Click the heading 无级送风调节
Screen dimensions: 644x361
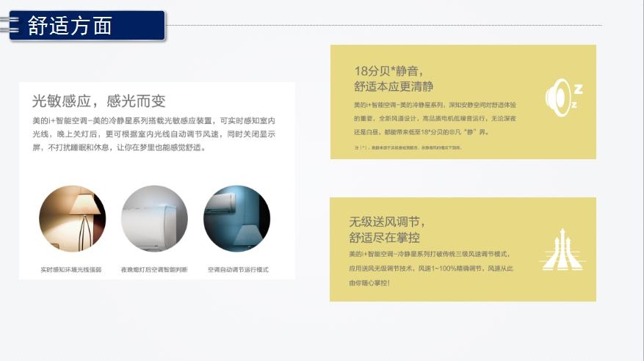pyautogui.click(x=387, y=222)
